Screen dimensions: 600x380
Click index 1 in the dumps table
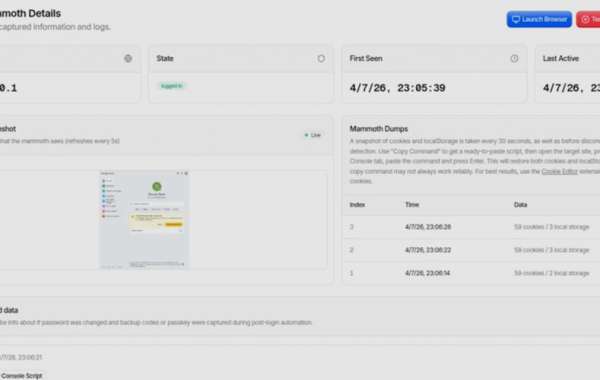pos(351,273)
